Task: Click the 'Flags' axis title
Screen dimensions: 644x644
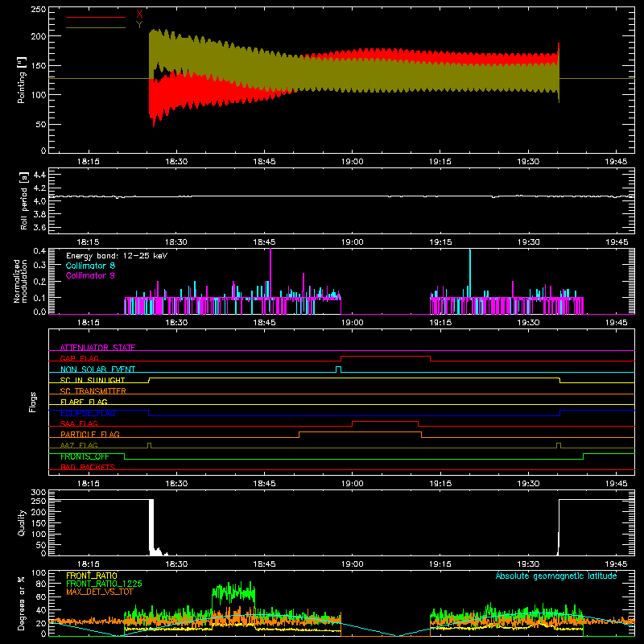Action: click(x=32, y=402)
